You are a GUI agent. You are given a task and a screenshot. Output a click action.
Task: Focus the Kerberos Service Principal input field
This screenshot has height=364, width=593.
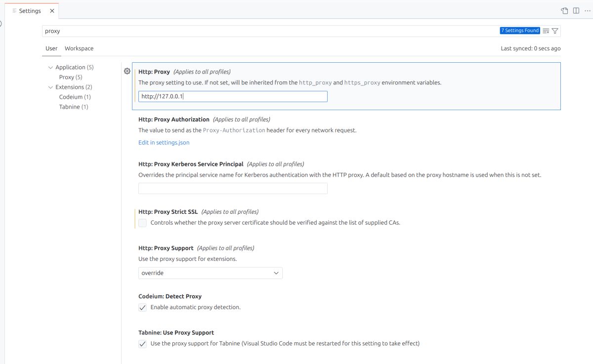[233, 189]
